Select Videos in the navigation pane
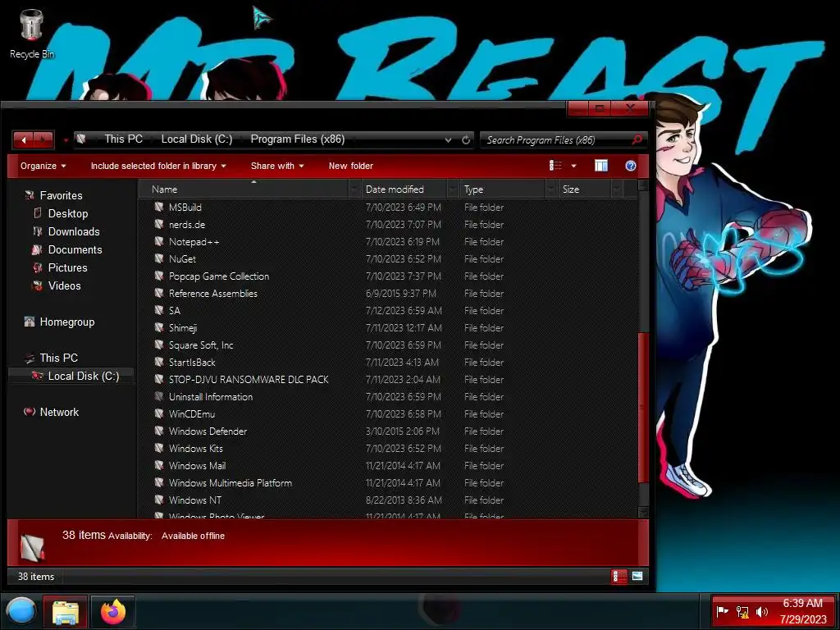This screenshot has width=840, height=630. click(x=64, y=285)
